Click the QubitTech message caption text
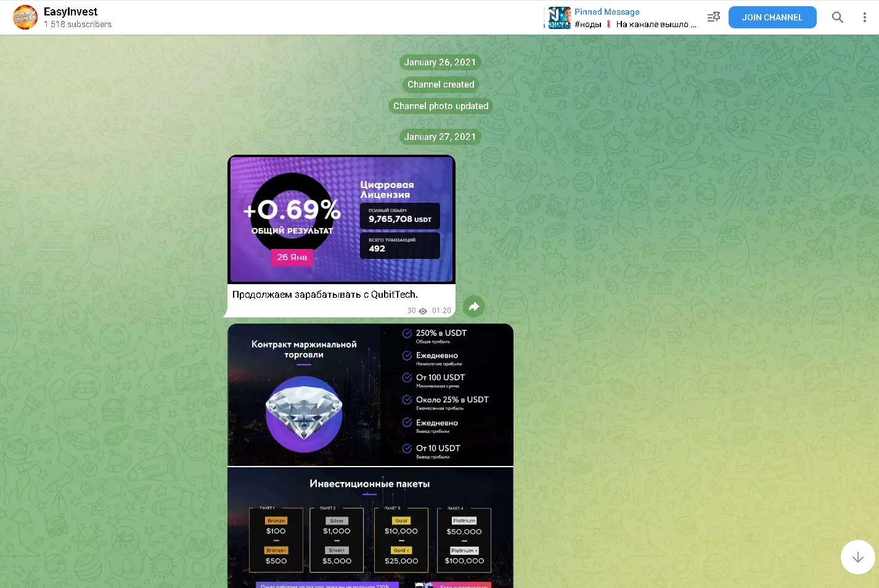The image size is (879, 588). 325,295
